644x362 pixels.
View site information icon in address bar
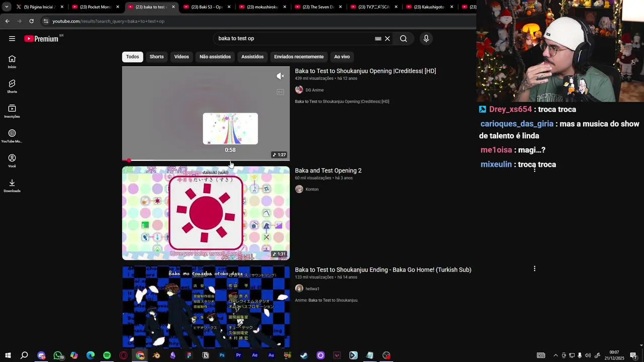point(46,21)
